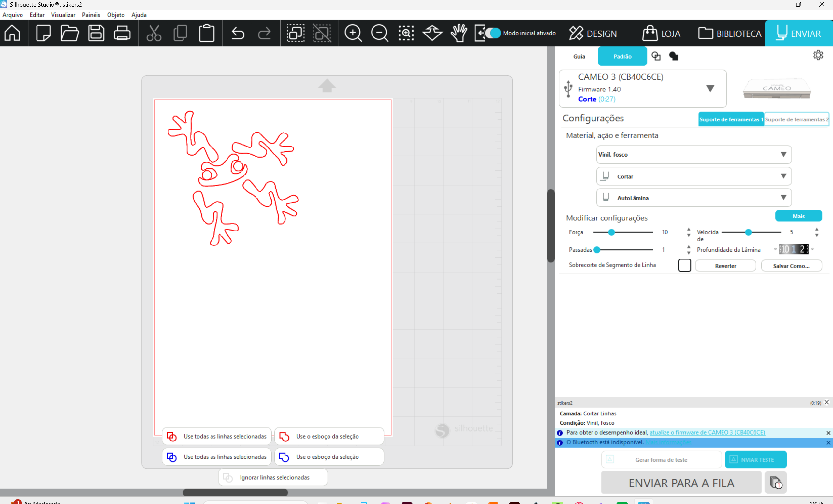Click the Salvar Como... button

coord(791,266)
